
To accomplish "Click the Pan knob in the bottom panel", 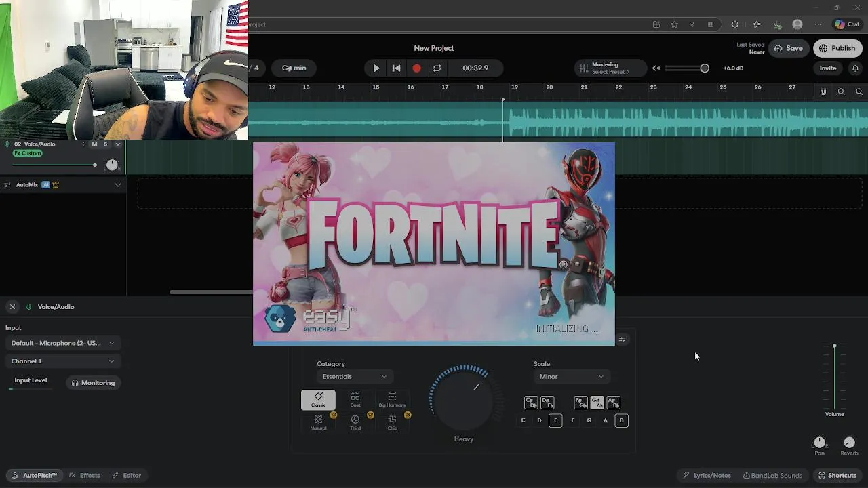I will (x=820, y=442).
